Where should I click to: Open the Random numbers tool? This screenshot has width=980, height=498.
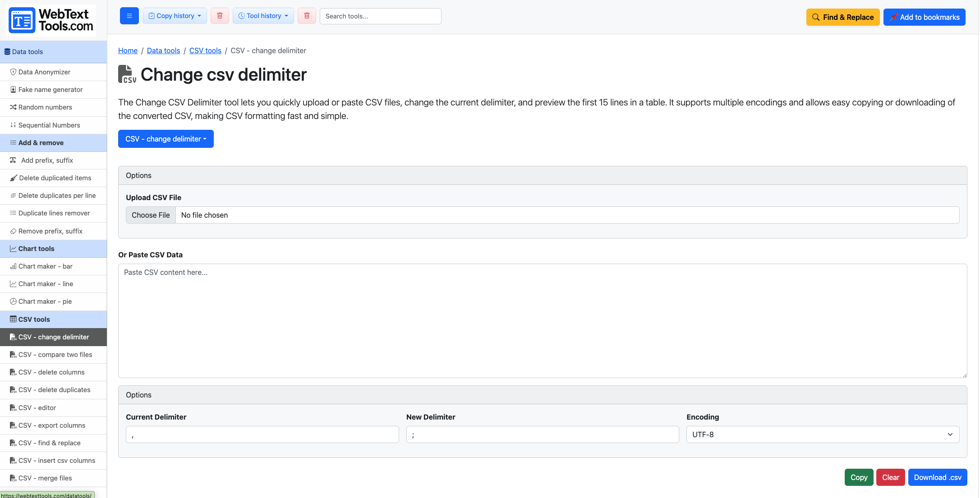(53, 107)
